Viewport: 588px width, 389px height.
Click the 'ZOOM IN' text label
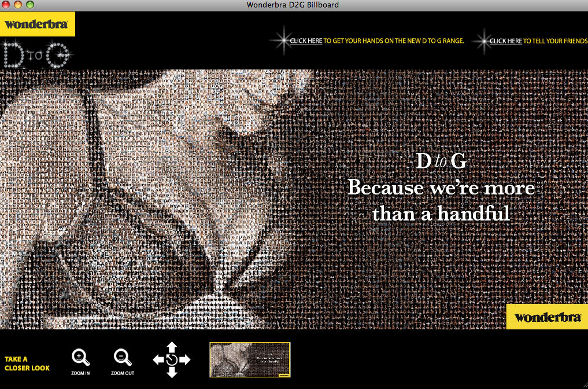point(80,373)
